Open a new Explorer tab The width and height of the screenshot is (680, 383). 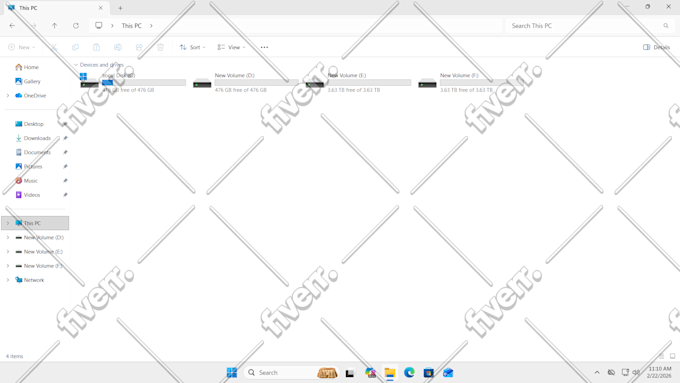120,8
